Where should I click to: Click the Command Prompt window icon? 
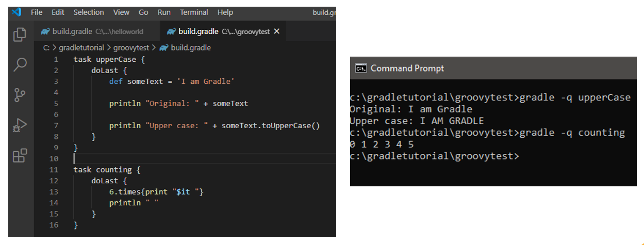[x=361, y=68]
